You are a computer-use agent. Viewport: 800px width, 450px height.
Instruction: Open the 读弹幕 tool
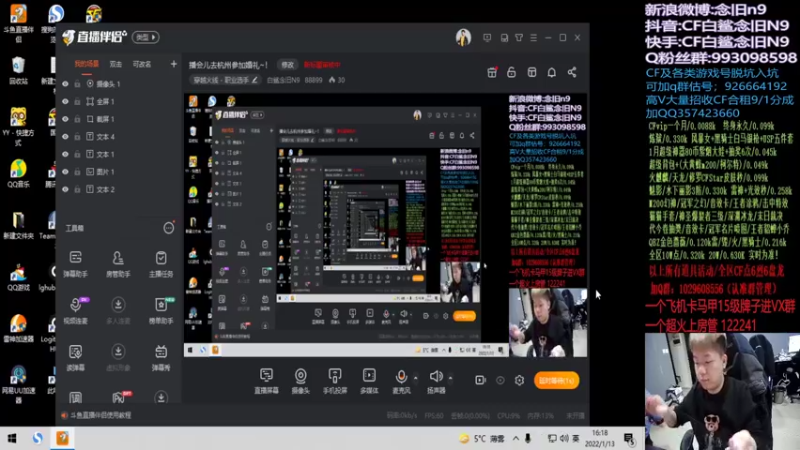pyautogui.click(x=76, y=357)
